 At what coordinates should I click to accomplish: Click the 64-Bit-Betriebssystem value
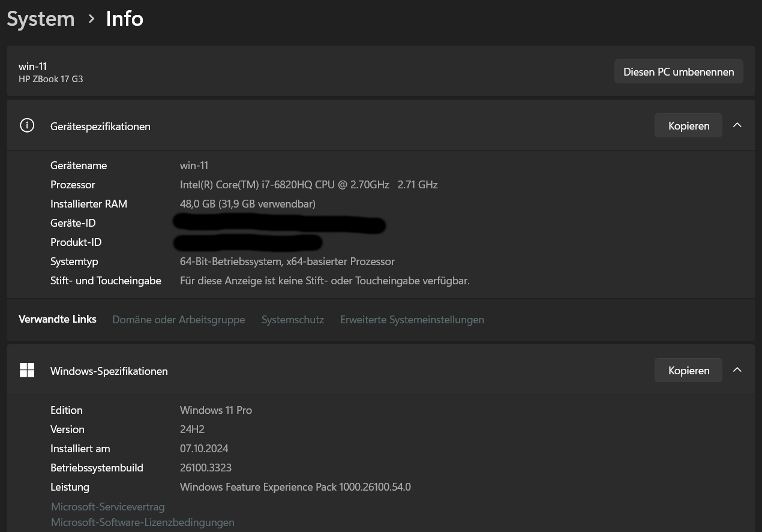pyautogui.click(x=287, y=262)
